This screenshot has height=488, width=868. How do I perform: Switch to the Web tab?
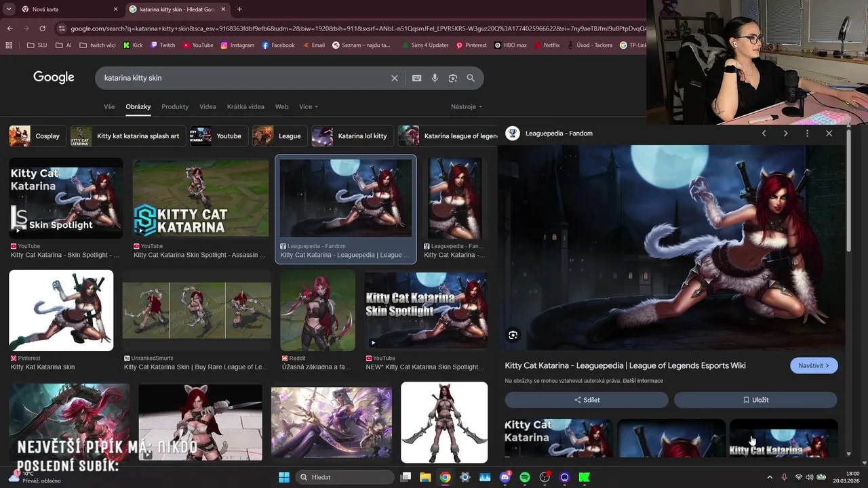click(281, 107)
